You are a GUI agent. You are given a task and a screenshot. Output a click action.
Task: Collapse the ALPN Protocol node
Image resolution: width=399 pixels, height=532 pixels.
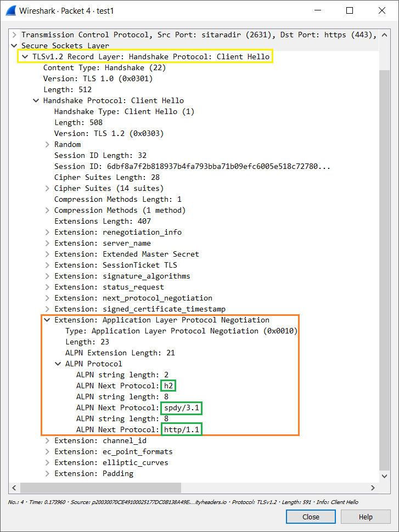[58, 364]
